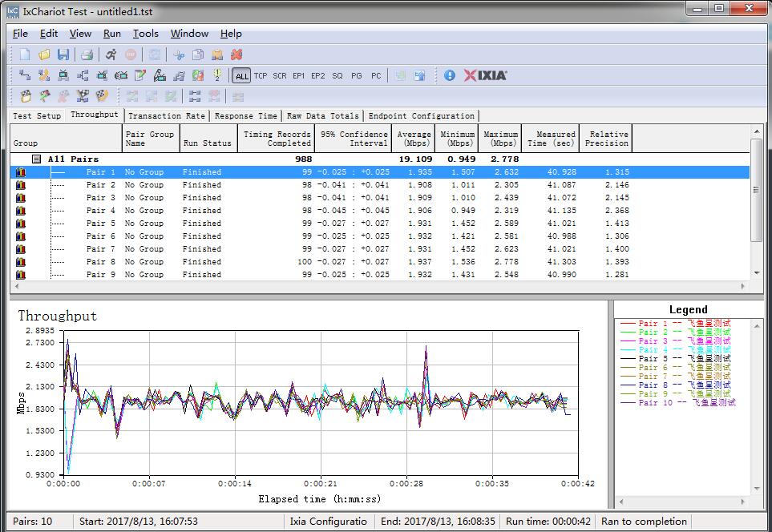This screenshot has width=772, height=532.
Task: Click the Cut scissors icon
Action: click(179, 54)
